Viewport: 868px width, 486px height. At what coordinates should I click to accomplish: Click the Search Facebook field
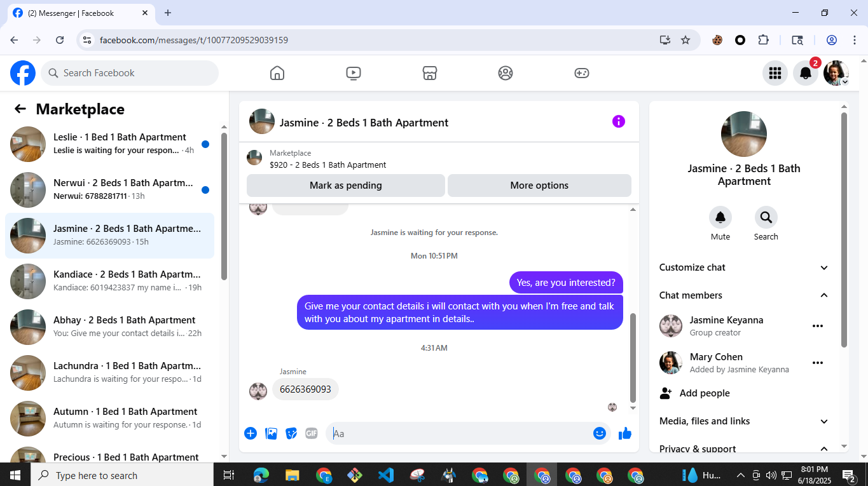[130, 73]
